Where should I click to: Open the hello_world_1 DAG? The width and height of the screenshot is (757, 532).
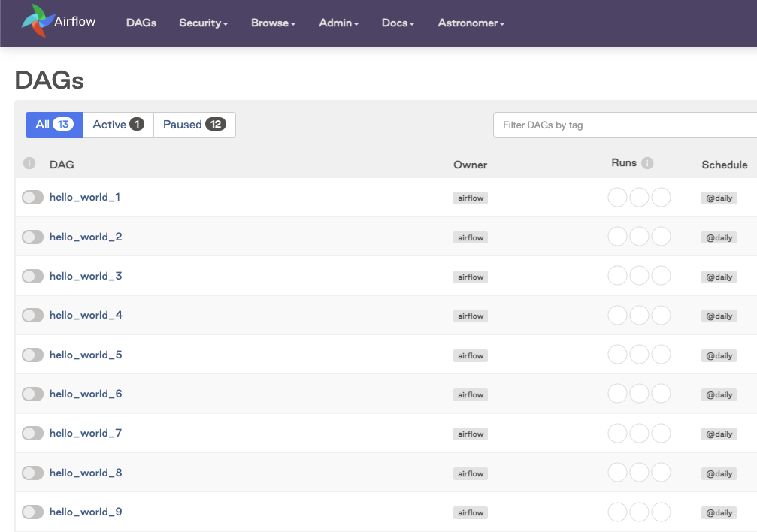85,197
